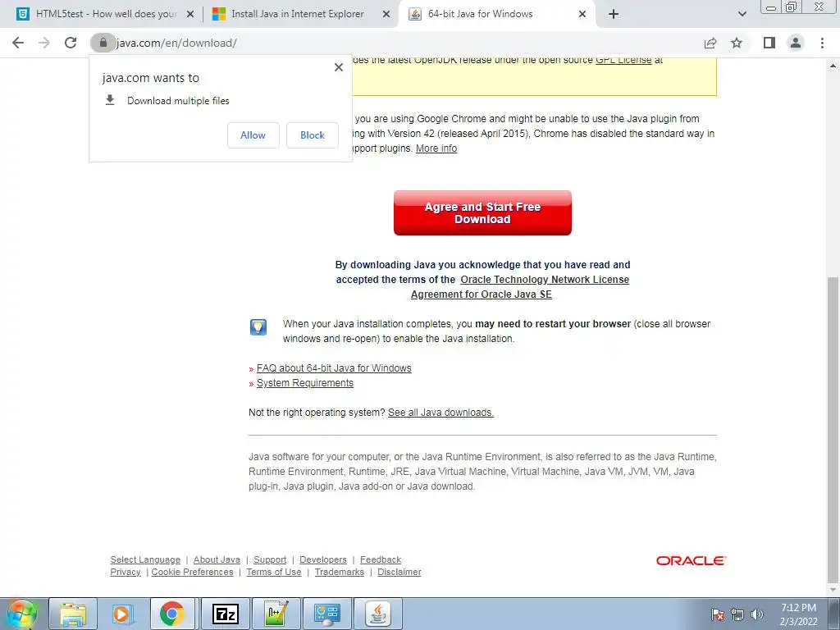This screenshot has width=840, height=630.
Task: Click the Oracle logo
Action: click(691, 560)
